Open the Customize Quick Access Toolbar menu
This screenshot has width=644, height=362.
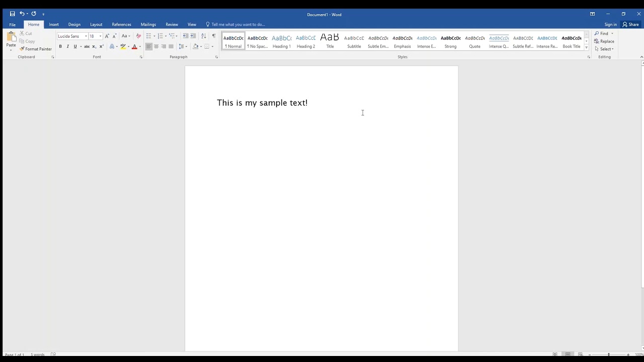coord(43,15)
